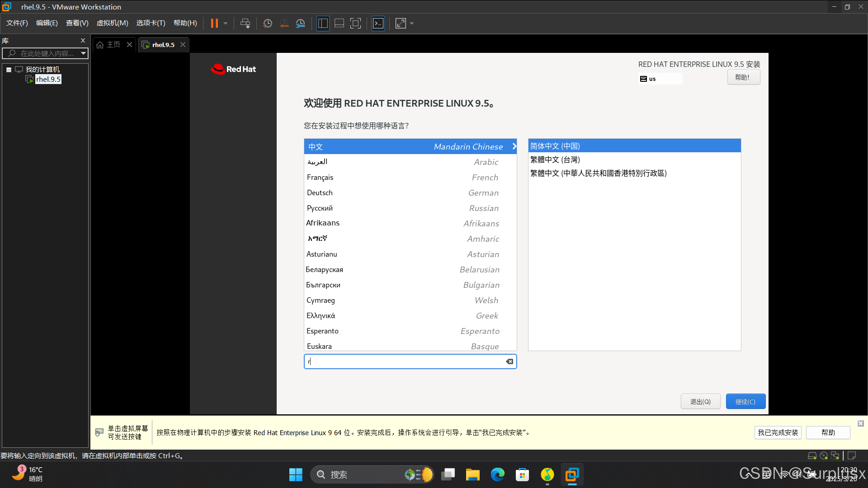Open the 虚拟机(M) menu

(112, 23)
